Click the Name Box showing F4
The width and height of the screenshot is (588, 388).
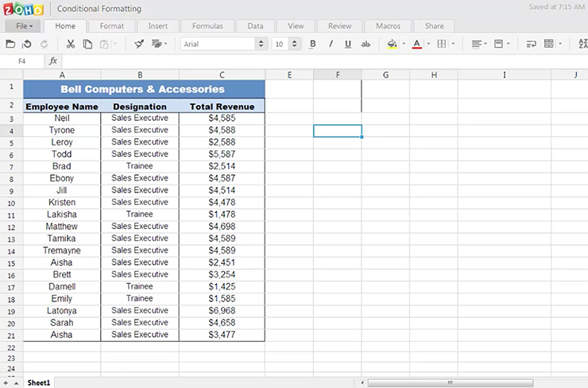tap(22, 60)
